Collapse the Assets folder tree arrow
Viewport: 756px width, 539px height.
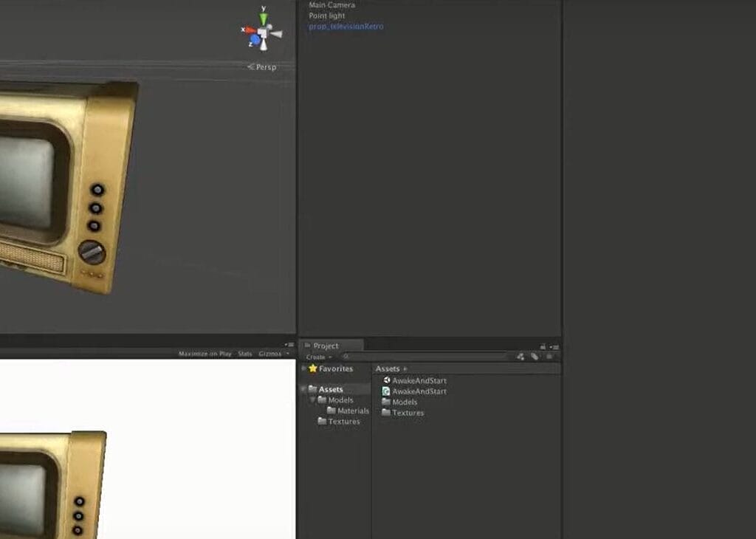pyautogui.click(x=303, y=389)
